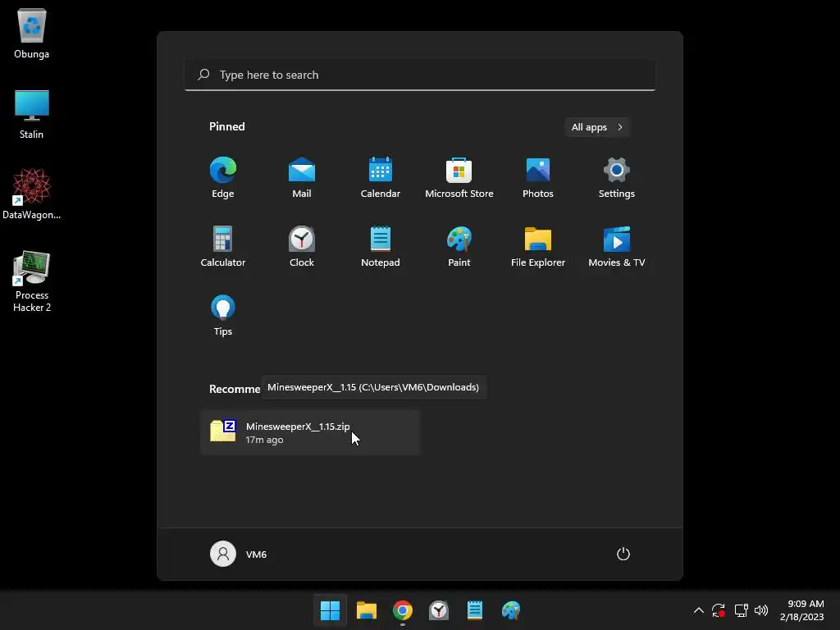This screenshot has height=630, width=840.
Task: Open Edge from pinned apps
Action: pos(223,178)
